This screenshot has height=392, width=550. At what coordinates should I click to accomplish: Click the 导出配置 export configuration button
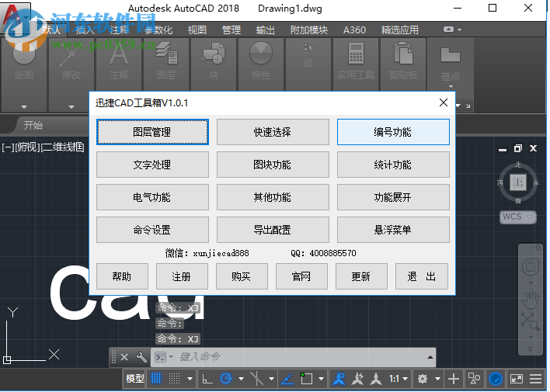(x=273, y=230)
